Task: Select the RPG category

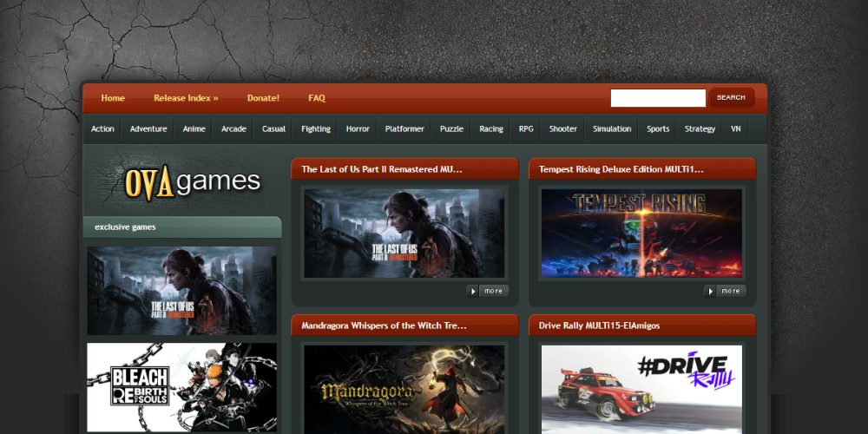Action: pyautogui.click(x=526, y=129)
